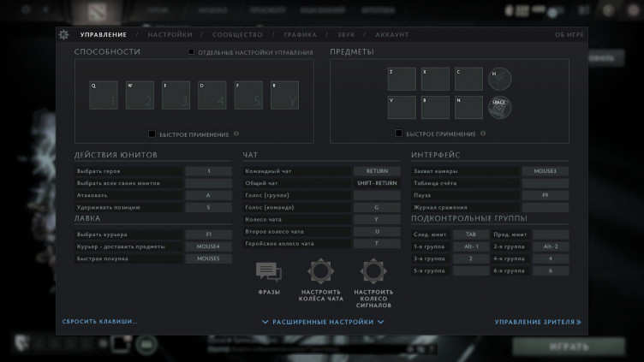
Task: Select the R ability slot
Action: [x=284, y=95]
